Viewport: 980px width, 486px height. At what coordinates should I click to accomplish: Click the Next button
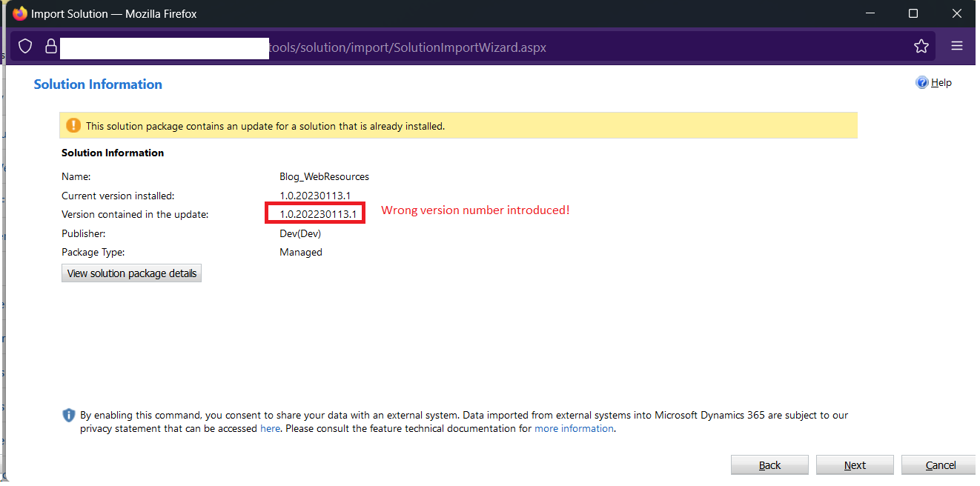click(x=855, y=465)
